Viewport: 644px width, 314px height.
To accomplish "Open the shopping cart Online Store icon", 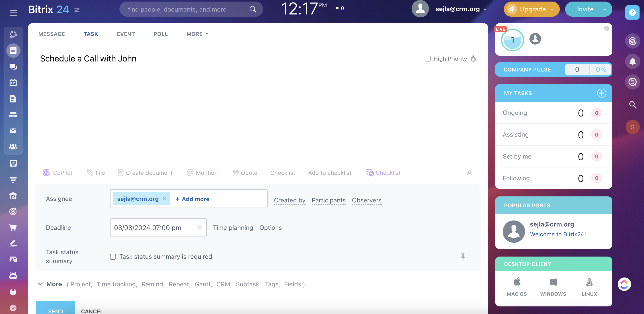I will click(13, 227).
